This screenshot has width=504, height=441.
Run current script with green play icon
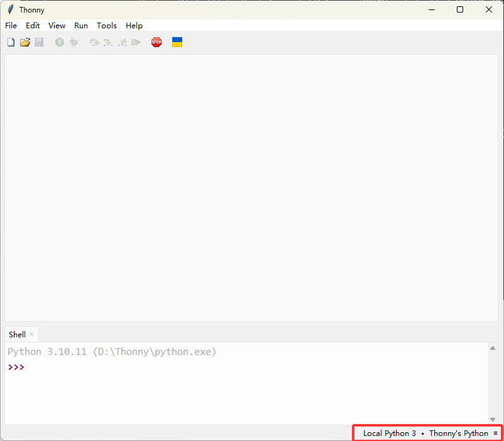tap(60, 42)
